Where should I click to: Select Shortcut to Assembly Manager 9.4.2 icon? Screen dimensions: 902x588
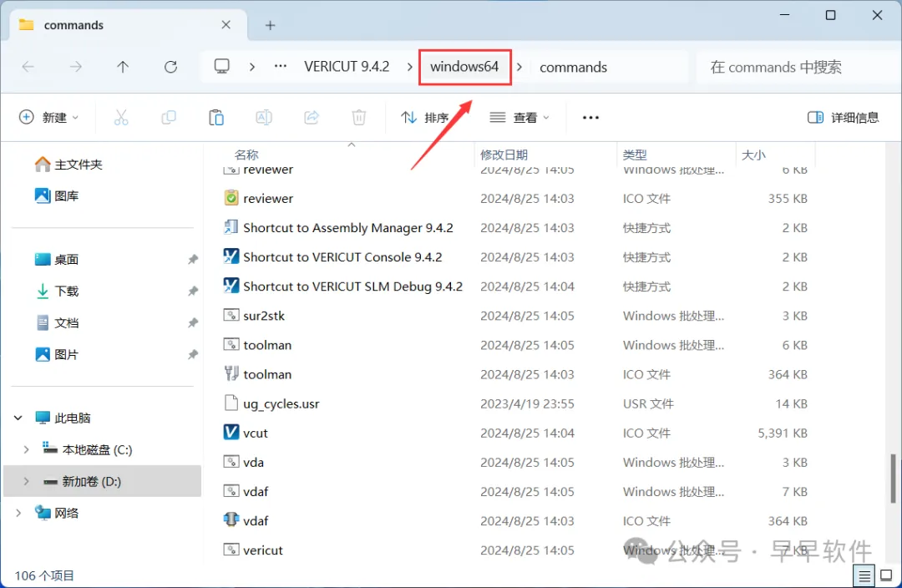[x=231, y=227]
